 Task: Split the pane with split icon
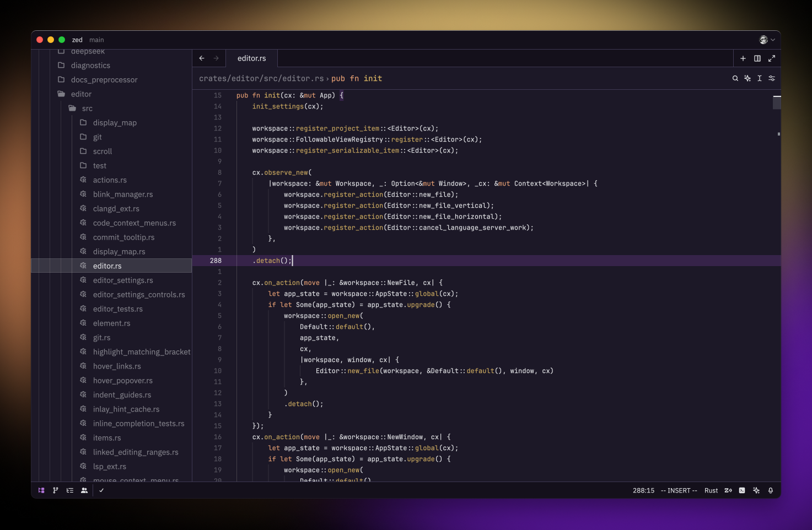pos(757,58)
